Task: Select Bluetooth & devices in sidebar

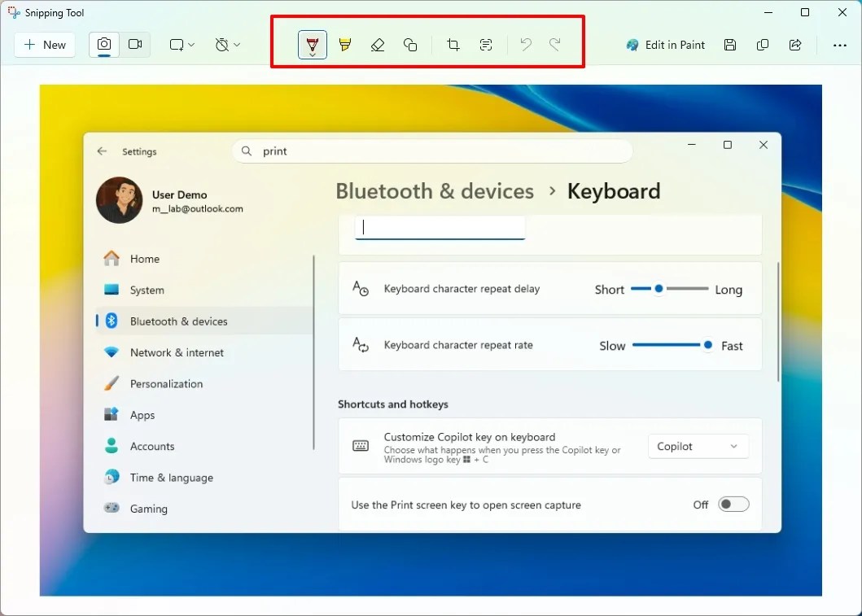Action: tap(204, 321)
